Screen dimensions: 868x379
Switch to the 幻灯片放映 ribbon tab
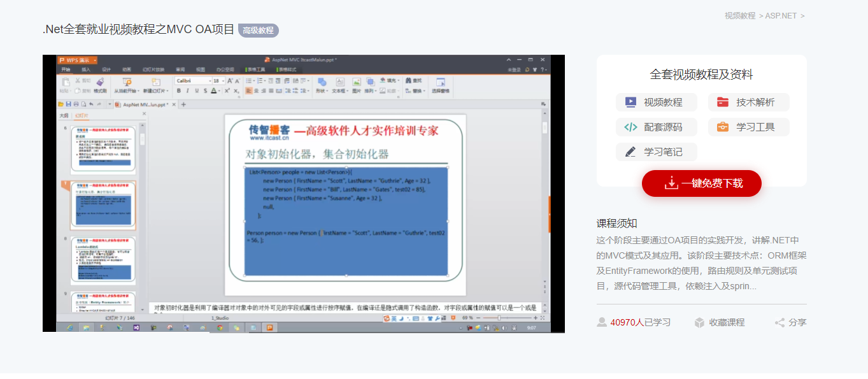[x=153, y=69]
